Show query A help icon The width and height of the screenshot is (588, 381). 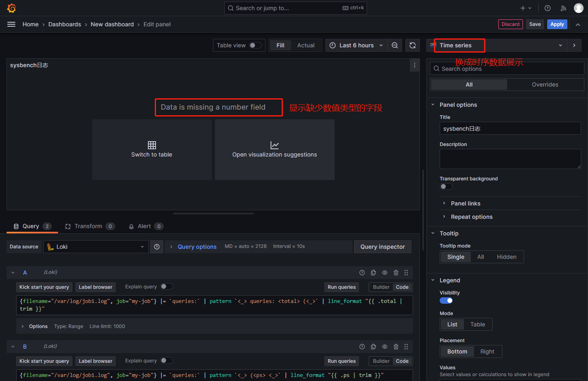click(x=362, y=273)
